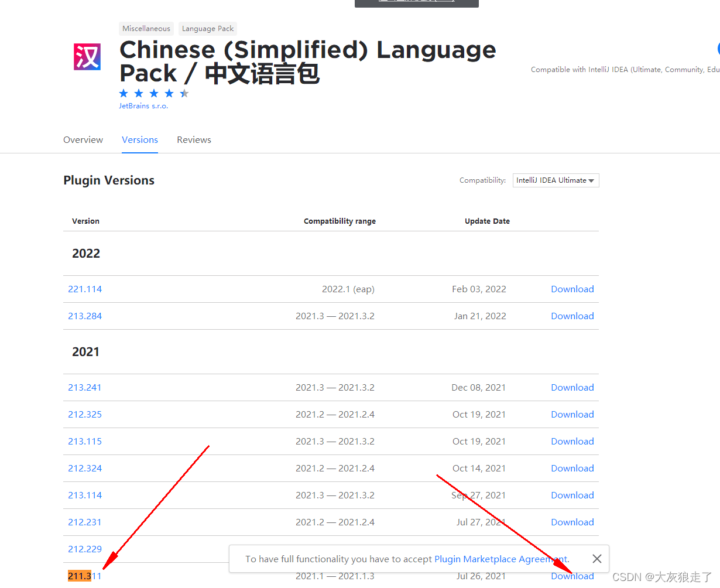The height and width of the screenshot is (588, 720).
Task: Open version 212.229 link
Action: 85,549
